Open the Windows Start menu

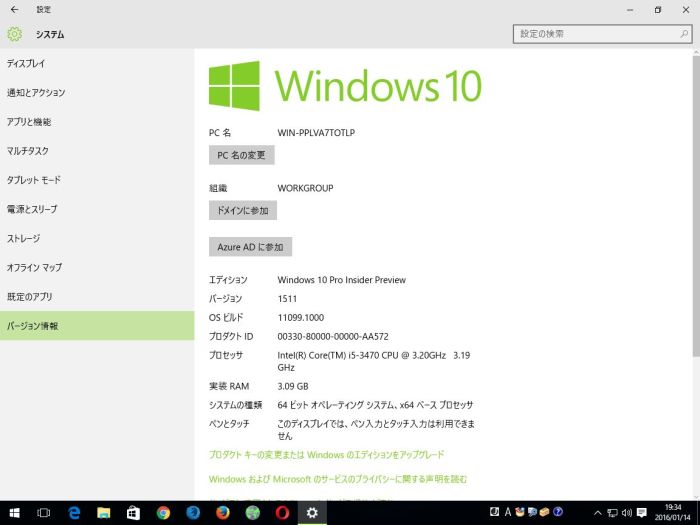point(14,512)
